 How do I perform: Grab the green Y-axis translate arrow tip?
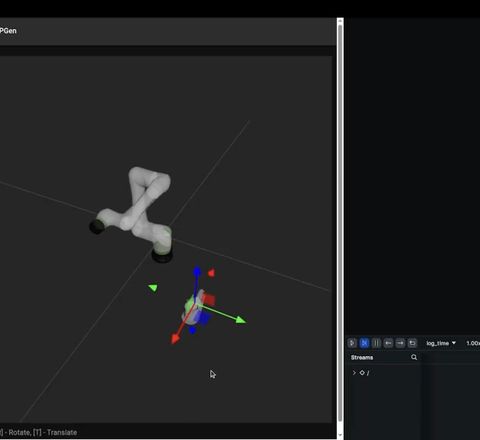pos(241,320)
